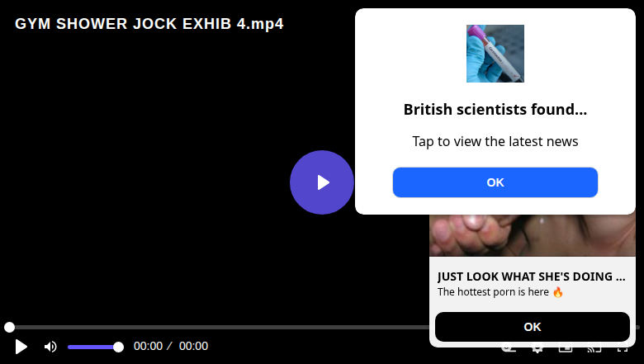644x364 pixels.
Task: Open the settings gear in player controls
Action: point(537,349)
